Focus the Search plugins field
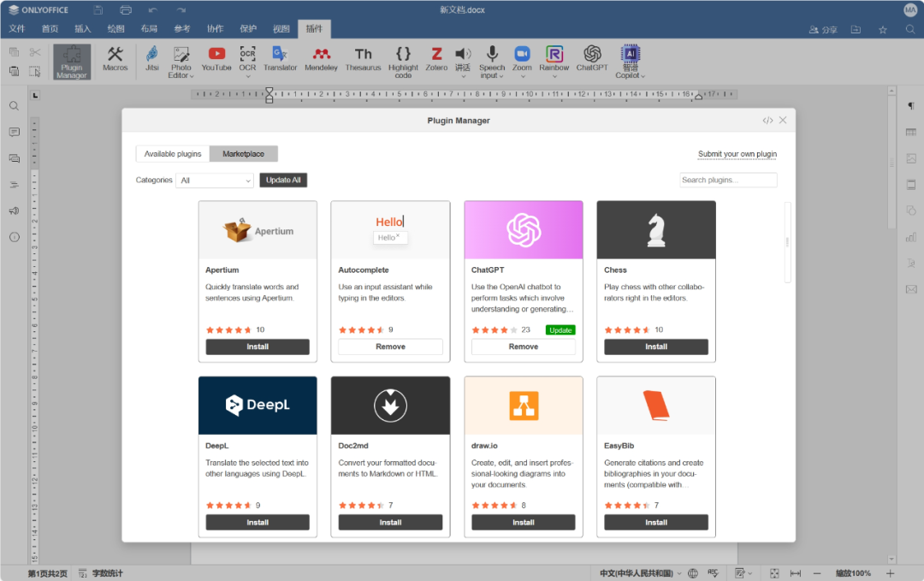The width and height of the screenshot is (924, 581). point(728,181)
